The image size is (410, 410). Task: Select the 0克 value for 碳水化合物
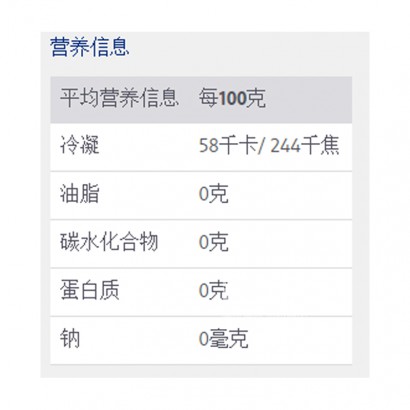(x=214, y=242)
